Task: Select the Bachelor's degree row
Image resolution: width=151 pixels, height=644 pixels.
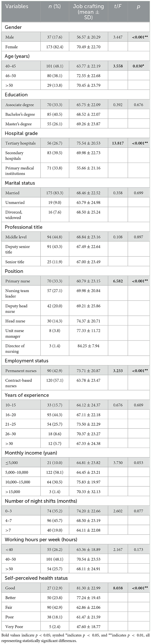Action: [20, 114]
